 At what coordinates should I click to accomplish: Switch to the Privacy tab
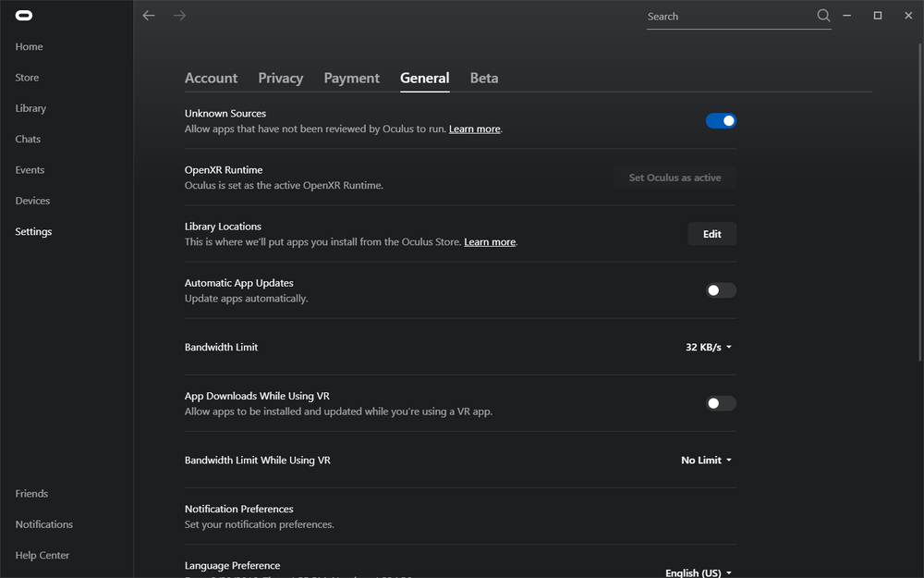[280, 79]
